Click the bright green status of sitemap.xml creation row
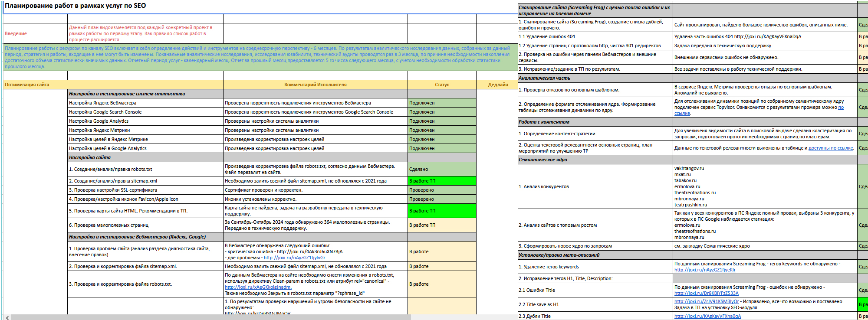This screenshot has height=320, width=868. 442,181
